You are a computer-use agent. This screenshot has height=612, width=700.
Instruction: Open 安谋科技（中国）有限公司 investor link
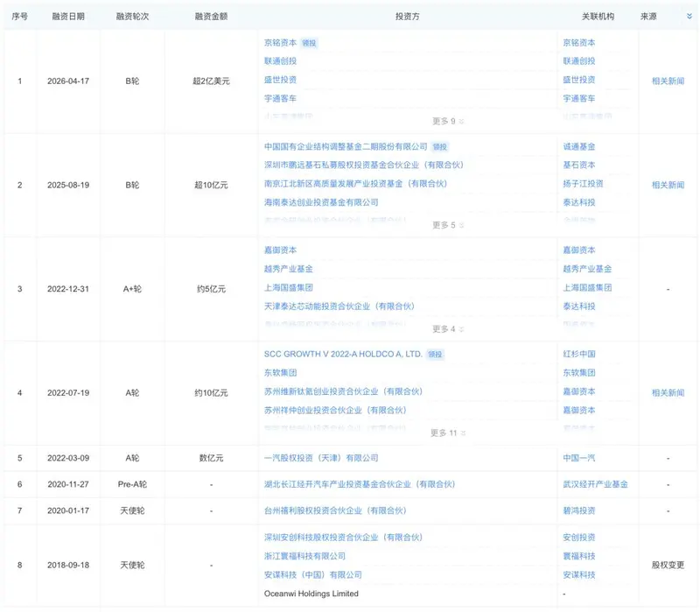click(x=312, y=575)
